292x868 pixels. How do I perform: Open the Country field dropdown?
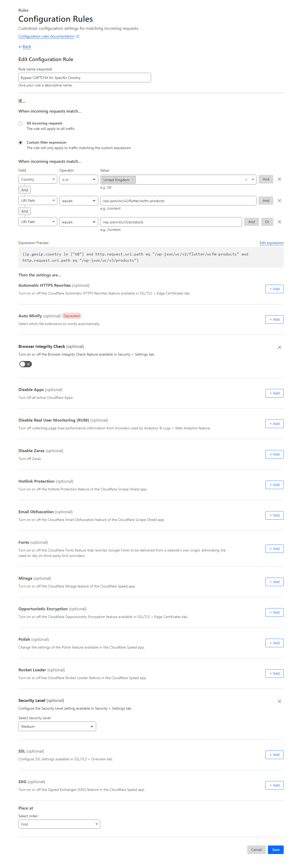click(37, 179)
